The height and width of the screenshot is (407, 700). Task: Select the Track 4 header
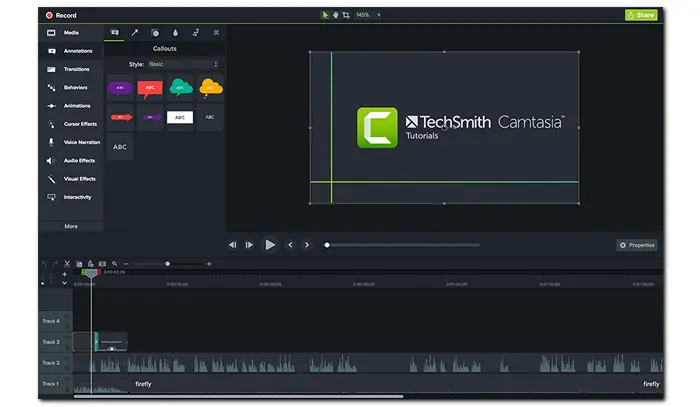[55, 321]
